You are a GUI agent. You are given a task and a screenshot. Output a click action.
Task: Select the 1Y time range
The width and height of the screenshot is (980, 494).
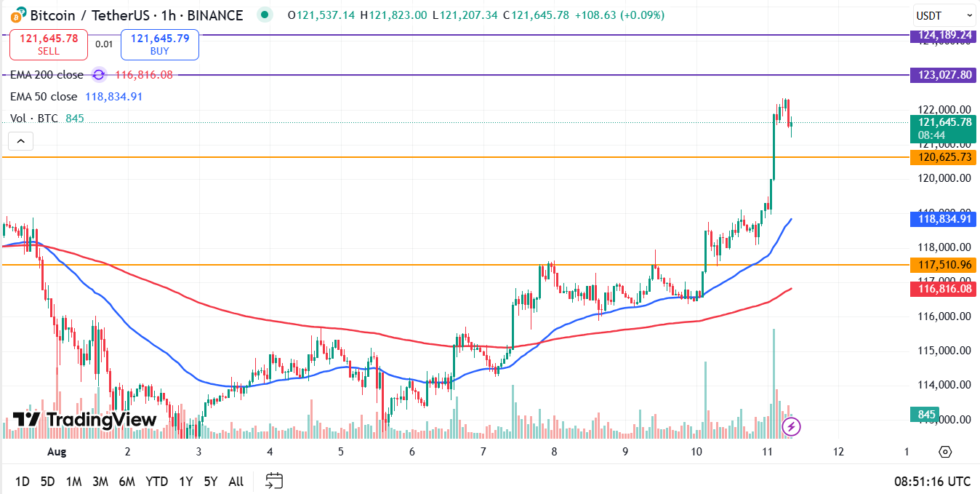186,481
